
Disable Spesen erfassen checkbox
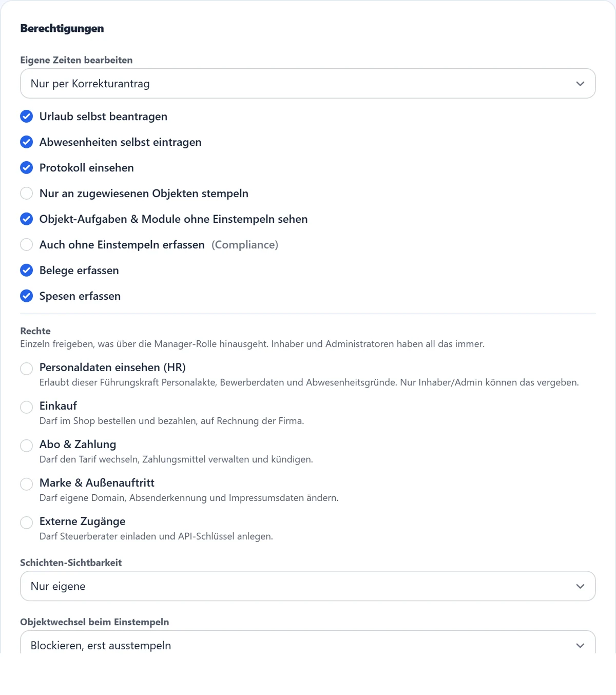click(x=27, y=296)
